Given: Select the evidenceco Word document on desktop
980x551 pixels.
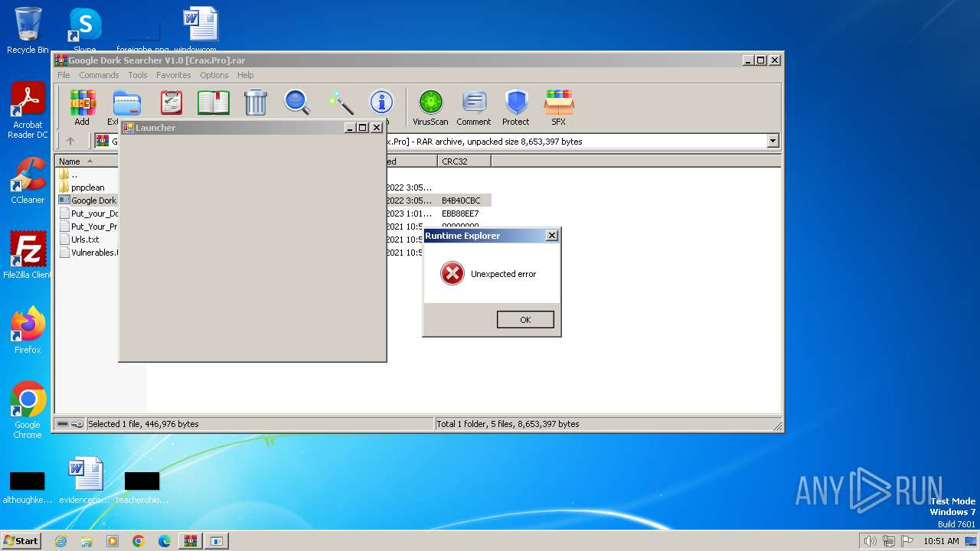Looking at the screenshot, I should [84, 481].
